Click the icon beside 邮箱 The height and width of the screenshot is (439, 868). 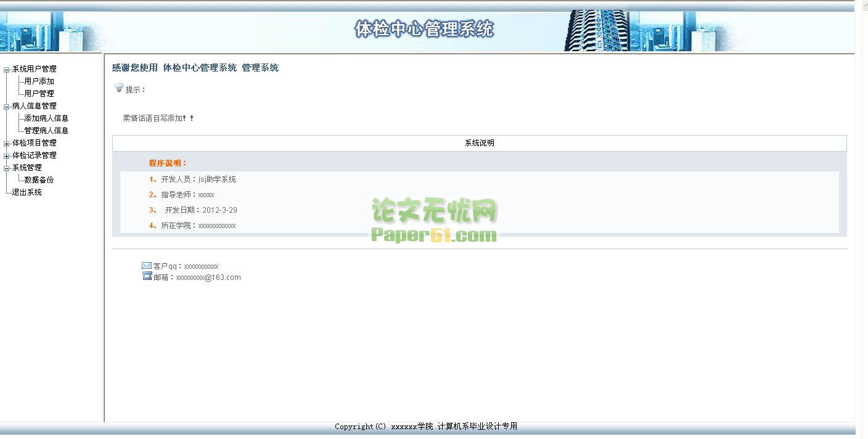147,276
